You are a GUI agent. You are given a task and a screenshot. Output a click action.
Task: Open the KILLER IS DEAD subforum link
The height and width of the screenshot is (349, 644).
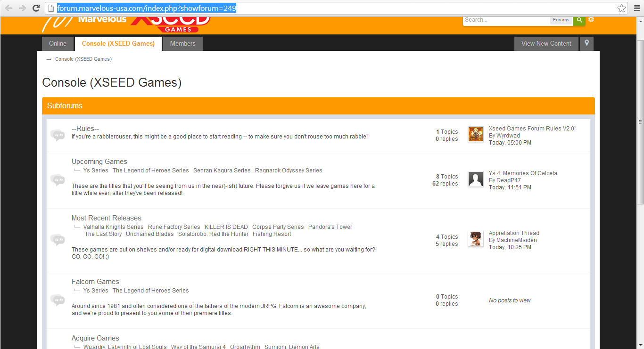226,227
